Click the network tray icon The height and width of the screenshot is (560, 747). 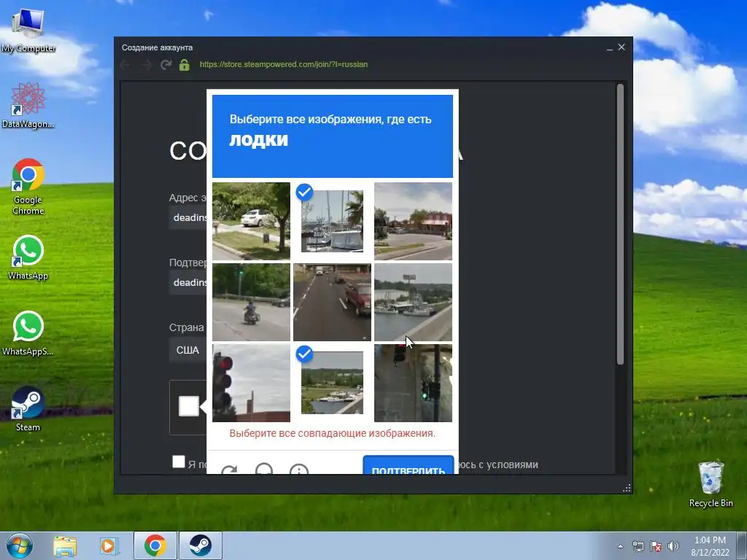tap(638, 546)
